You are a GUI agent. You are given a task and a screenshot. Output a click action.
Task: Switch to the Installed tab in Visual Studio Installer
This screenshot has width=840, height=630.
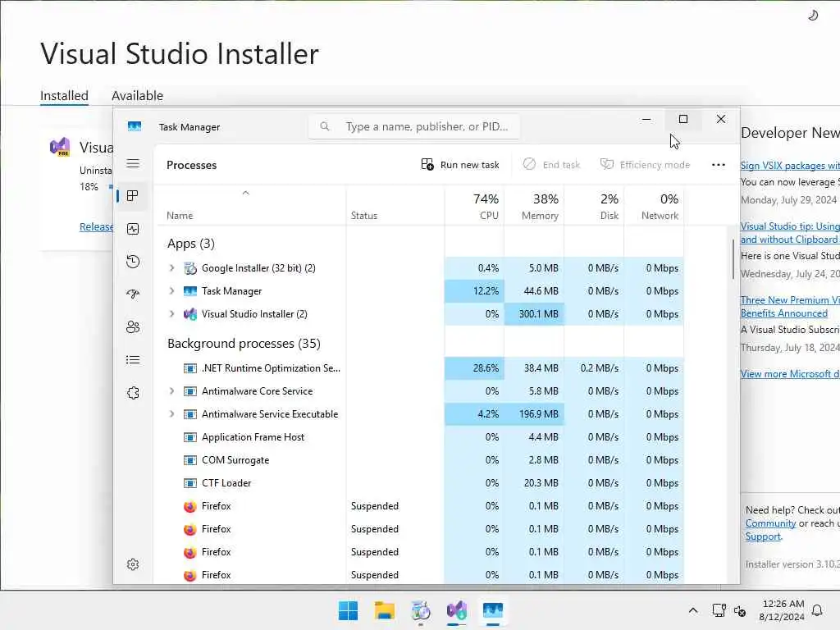(64, 96)
